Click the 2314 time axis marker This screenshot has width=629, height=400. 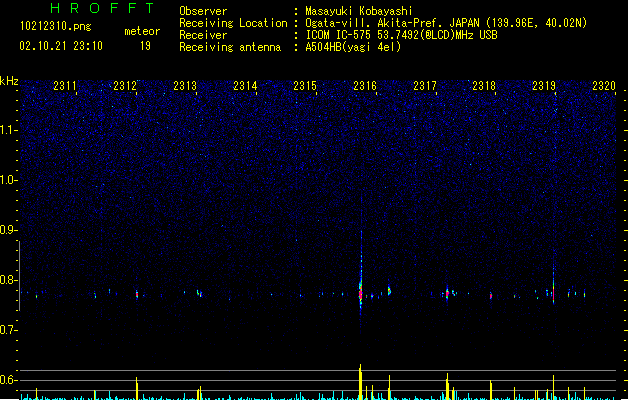click(x=245, y=86)
